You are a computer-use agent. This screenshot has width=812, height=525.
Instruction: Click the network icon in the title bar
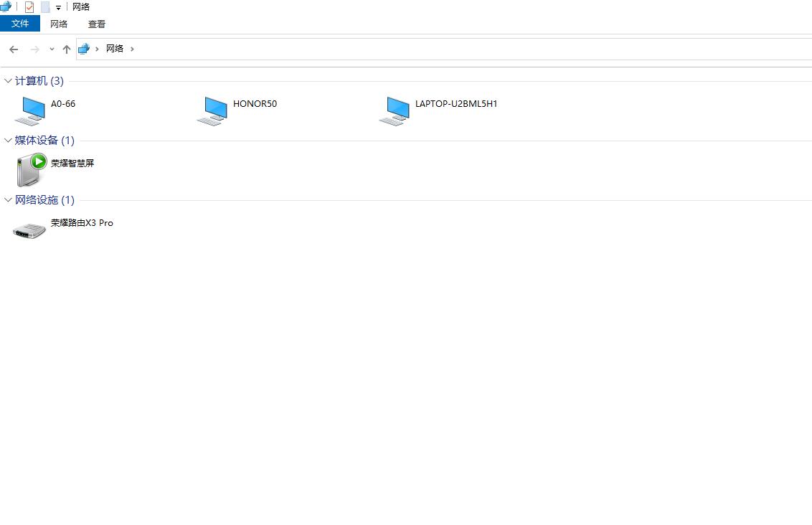point(6,6)
